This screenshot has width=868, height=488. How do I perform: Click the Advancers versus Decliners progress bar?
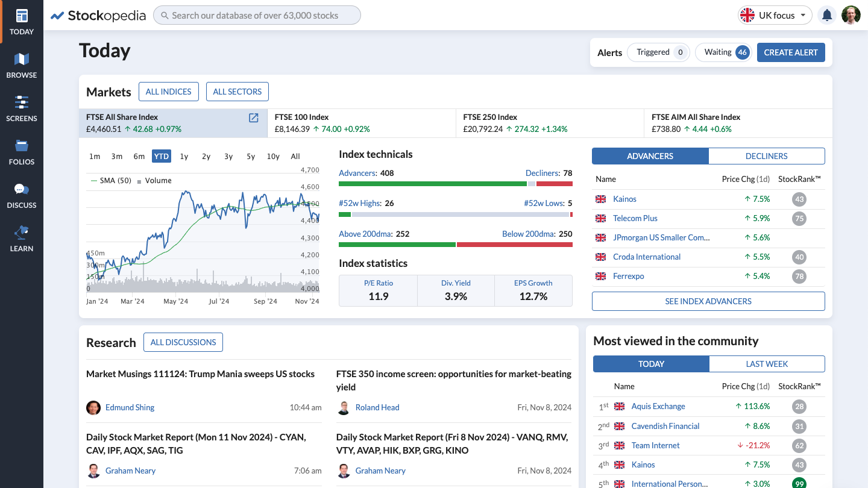click(456, 184)
